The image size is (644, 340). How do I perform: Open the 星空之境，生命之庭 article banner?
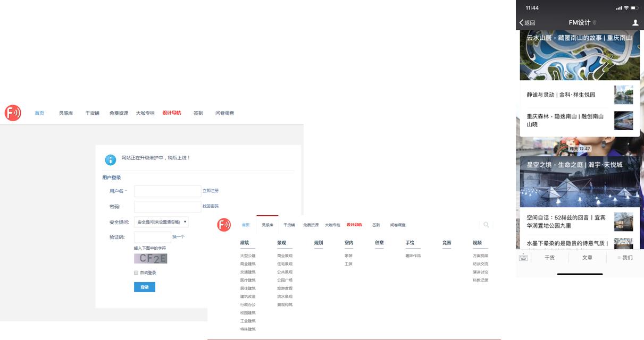pos(580,181)
